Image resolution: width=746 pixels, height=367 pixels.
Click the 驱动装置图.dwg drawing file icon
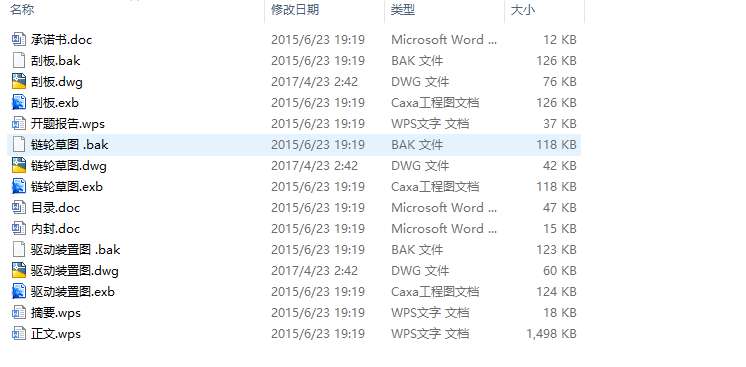pos(19,270)
